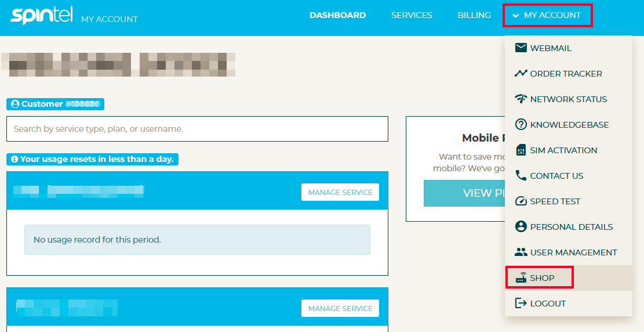The image size is (644, 332).
Task: Choose USER MANAGEMENT menu entry
Action: pos(569,252)
